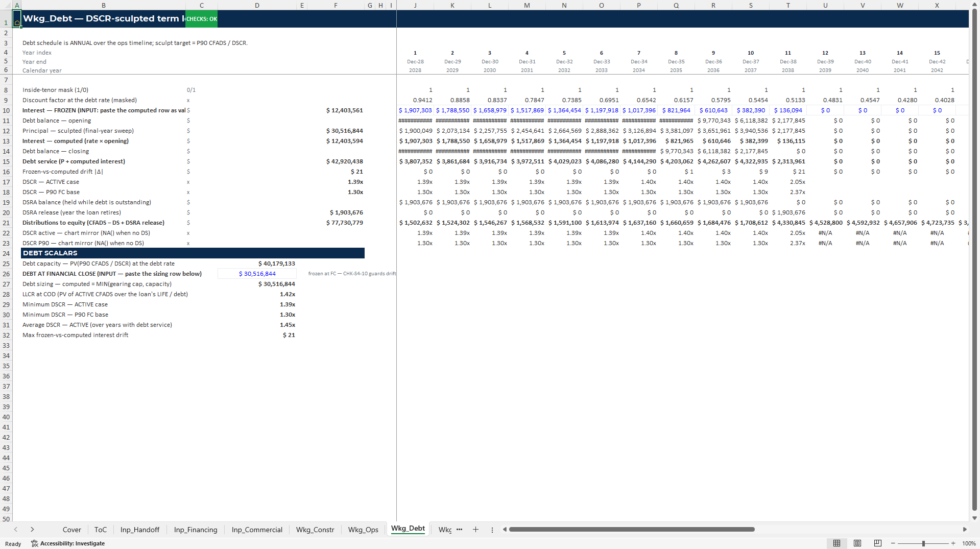
Task: Click year index 15 cell
Action: click(937, 53)
